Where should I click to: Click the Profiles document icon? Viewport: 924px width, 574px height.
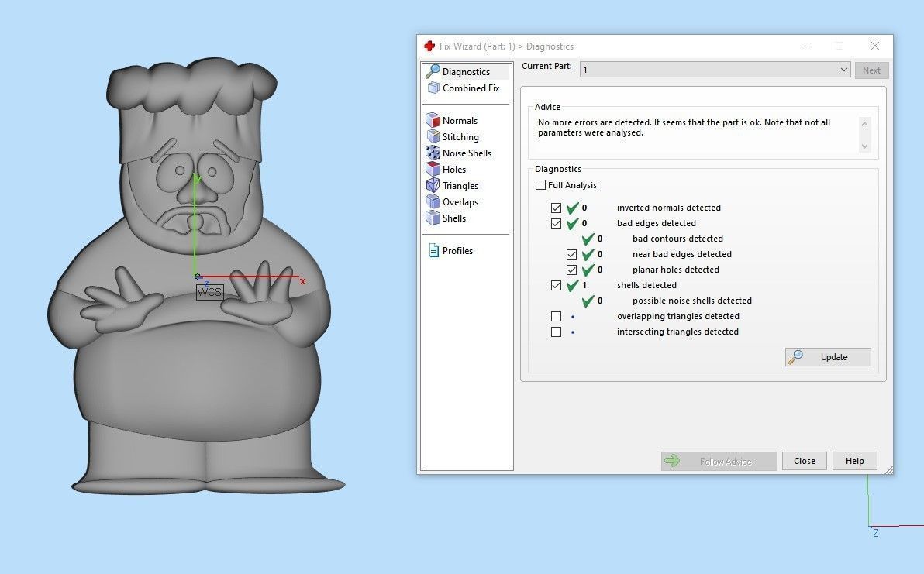coord(434,250)
